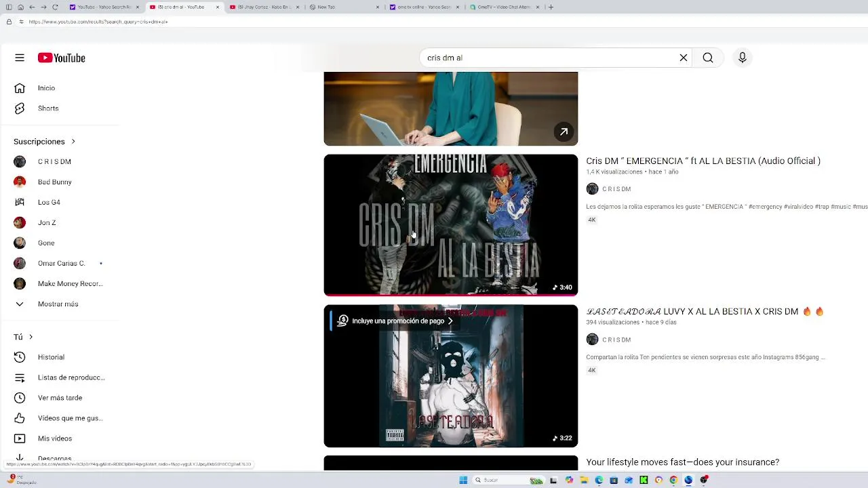Go back with the browser back arrow

point(32,7)
